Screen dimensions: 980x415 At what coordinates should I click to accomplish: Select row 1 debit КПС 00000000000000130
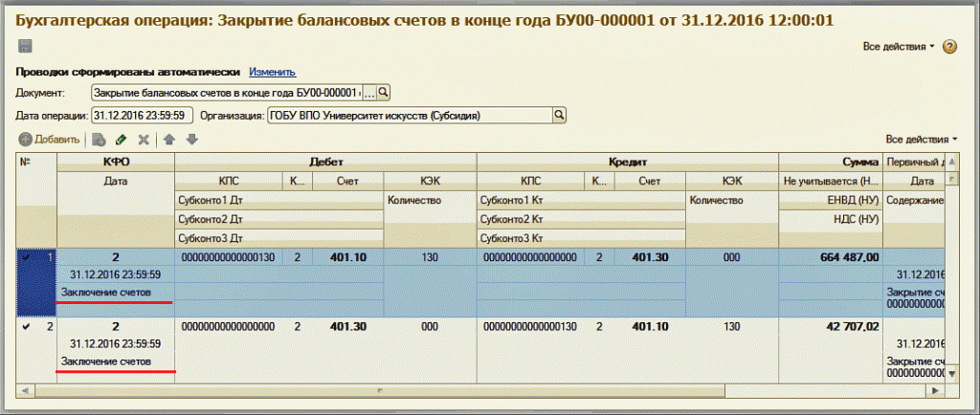coord(228,257)
